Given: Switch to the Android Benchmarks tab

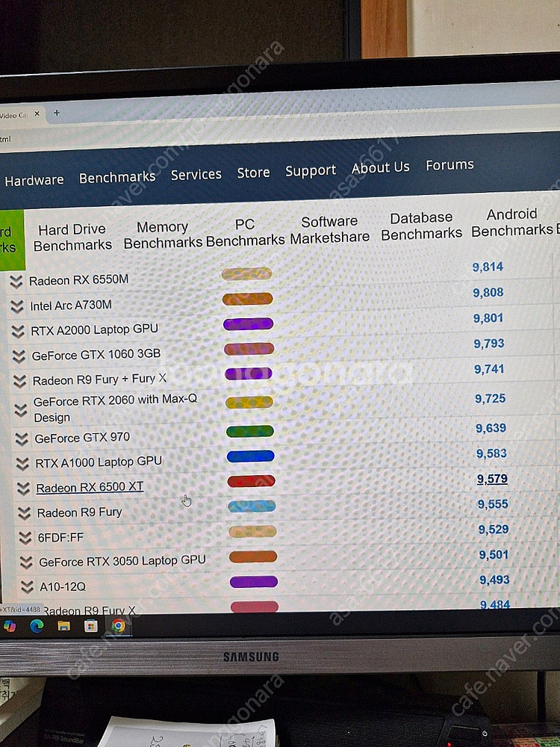Looking at the screenshot, I should tap(512, 223).
